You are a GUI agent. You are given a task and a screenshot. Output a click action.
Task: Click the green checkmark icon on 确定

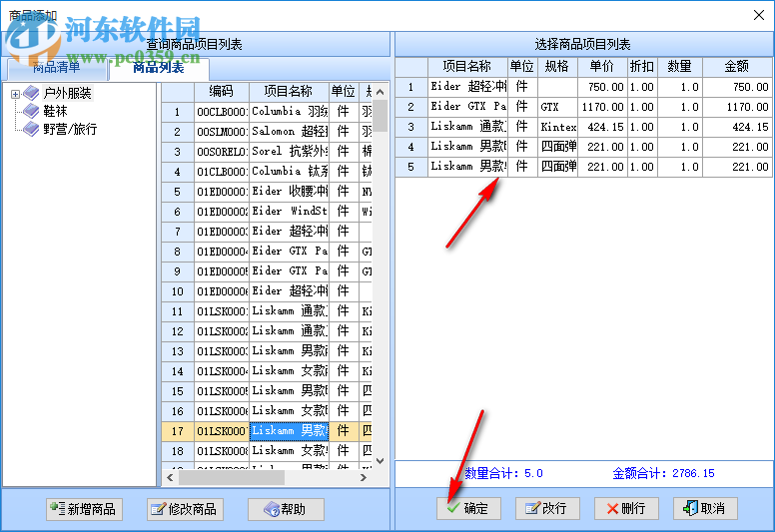tap(453, 508)
